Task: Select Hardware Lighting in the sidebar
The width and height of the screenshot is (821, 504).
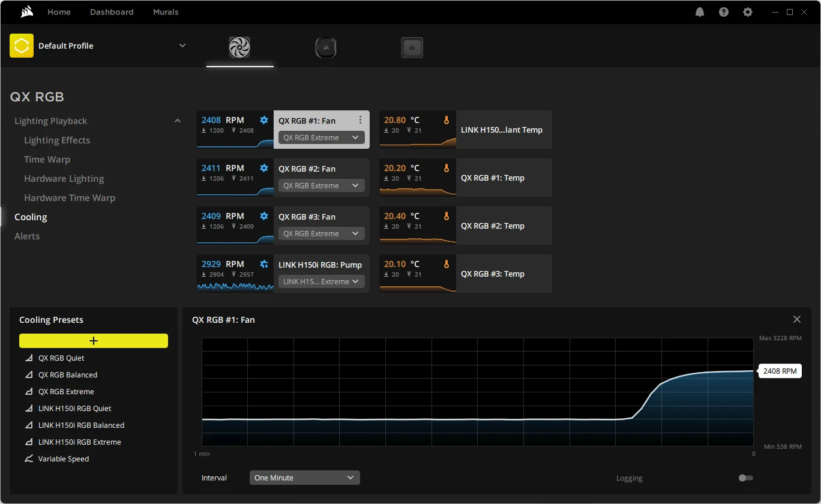Action: (64, 178)
